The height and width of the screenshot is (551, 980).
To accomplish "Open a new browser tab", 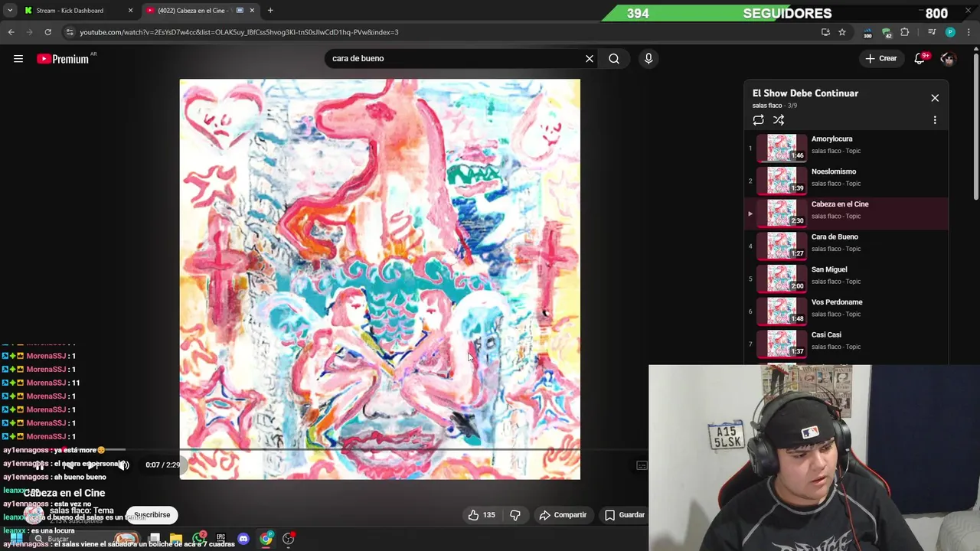I will coord(270,11).
